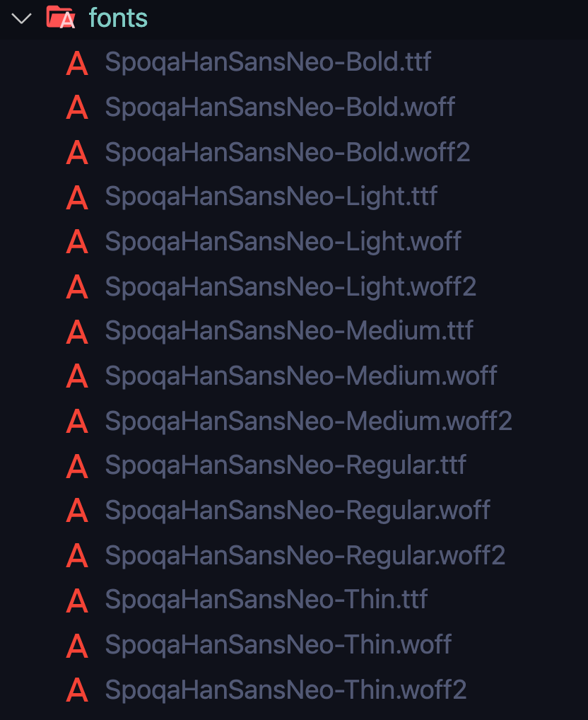
Task: Click the red fonts folder icon
Action: [x=61, y=18]
